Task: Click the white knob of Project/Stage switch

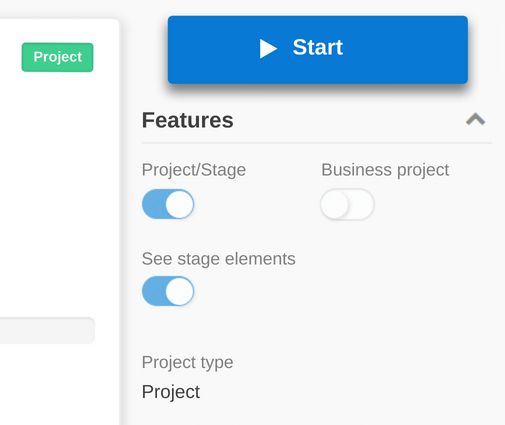Action: pyautogui.click(x=180, y=204)
